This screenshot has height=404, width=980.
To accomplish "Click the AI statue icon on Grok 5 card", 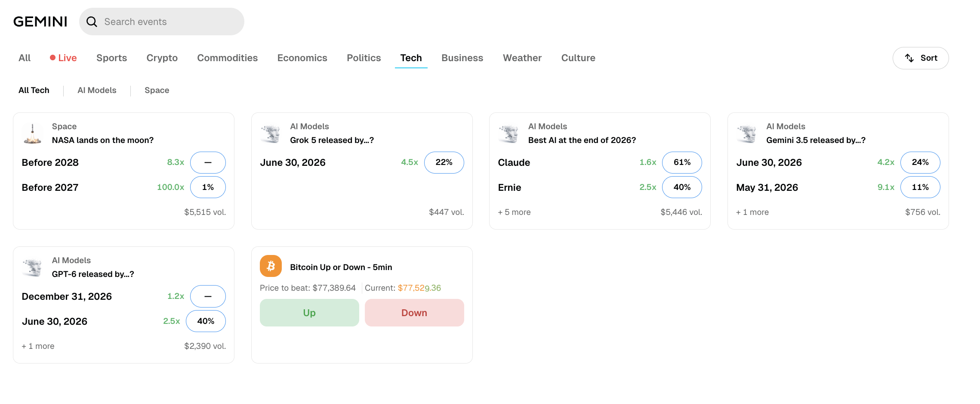I will [271, 134].
